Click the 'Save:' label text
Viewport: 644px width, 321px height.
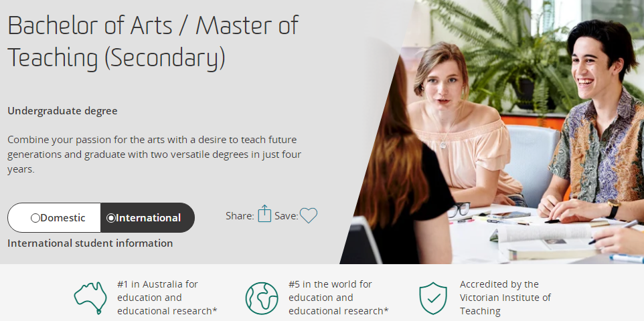coord(287,216)
